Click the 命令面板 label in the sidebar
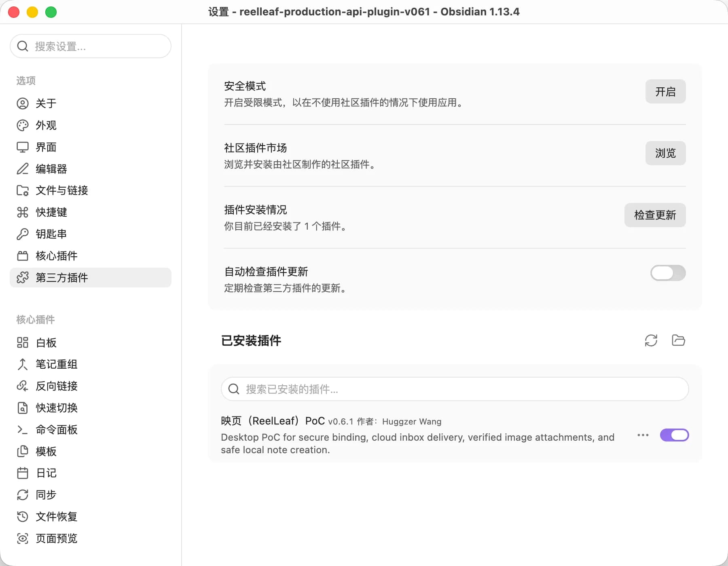Screen dimensions: 728x566 (57, 430)
